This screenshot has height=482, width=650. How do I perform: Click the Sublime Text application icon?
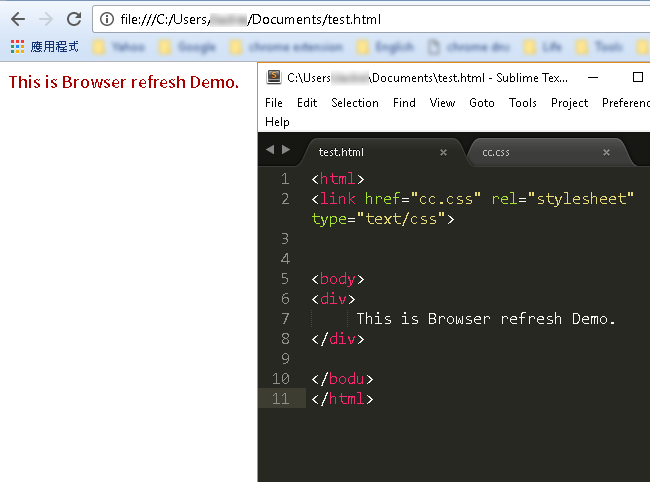pyautogui.click(x=274, y=77)
